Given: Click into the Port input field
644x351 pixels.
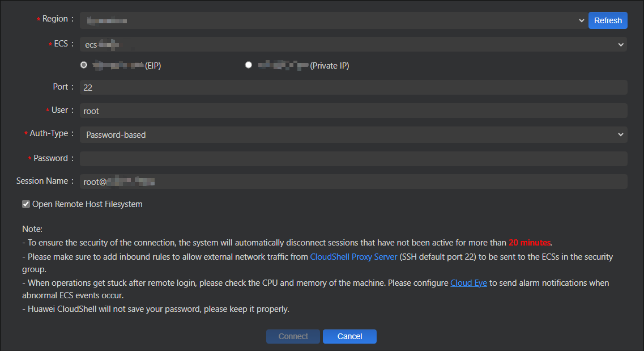Looking at the screenshot, I should (x=353, y=87).
